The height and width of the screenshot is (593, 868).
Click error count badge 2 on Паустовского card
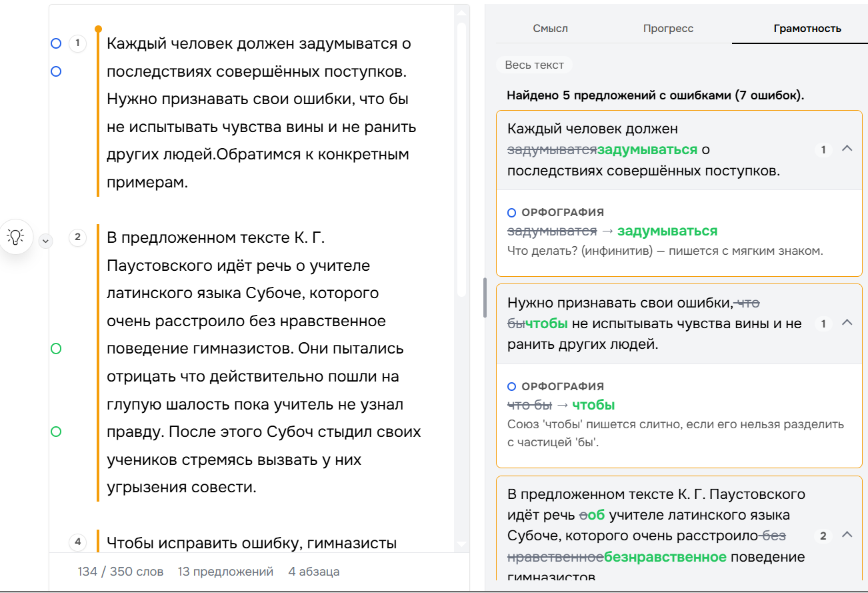click(x=823, y=536)
